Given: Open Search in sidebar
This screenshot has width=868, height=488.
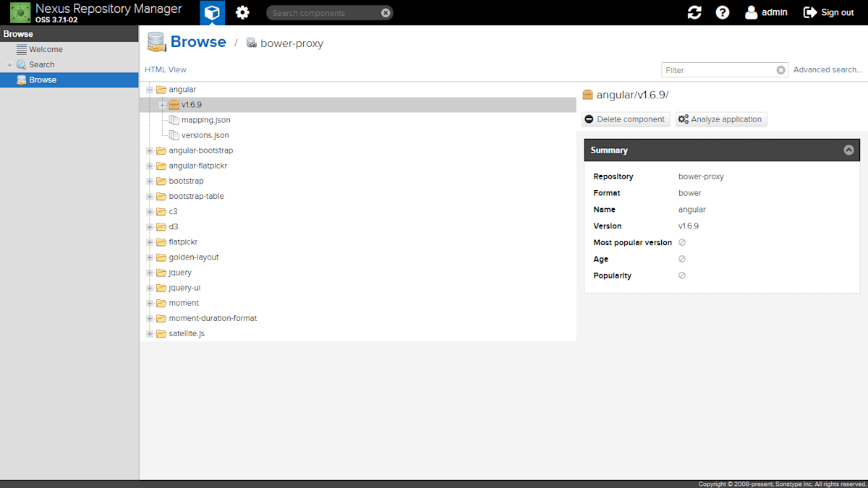Looking at the screenshot, I should 42,64.
